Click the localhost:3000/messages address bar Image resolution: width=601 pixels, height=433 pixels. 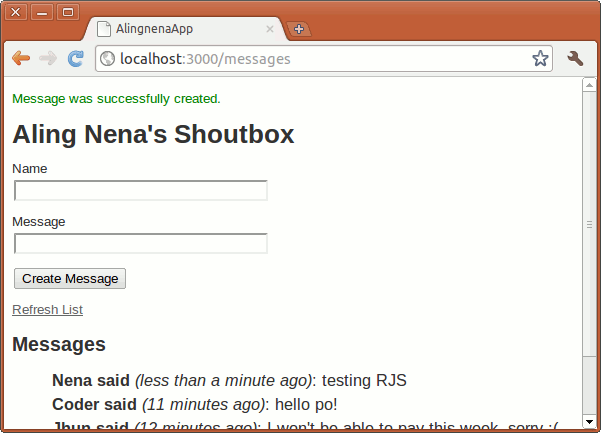coord(320,59)
